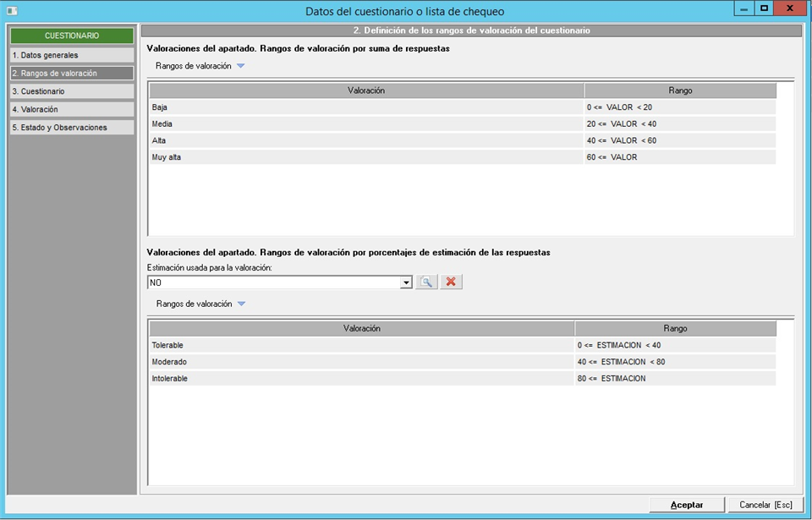The width and height of the screenshot is (812, 520).
Task: Open the '4. Valoración' section
Action: click(71, 109)
